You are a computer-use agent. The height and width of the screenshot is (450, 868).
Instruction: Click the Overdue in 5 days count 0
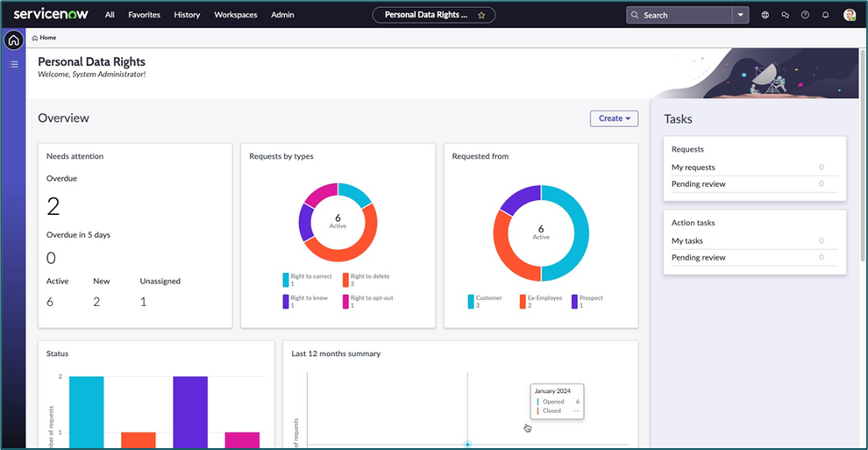(51, 258)
